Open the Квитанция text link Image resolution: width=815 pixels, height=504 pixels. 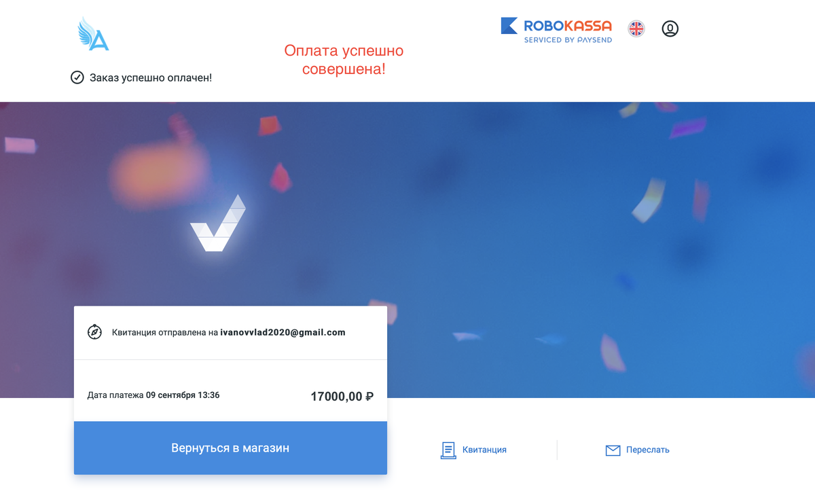(484, 450)
